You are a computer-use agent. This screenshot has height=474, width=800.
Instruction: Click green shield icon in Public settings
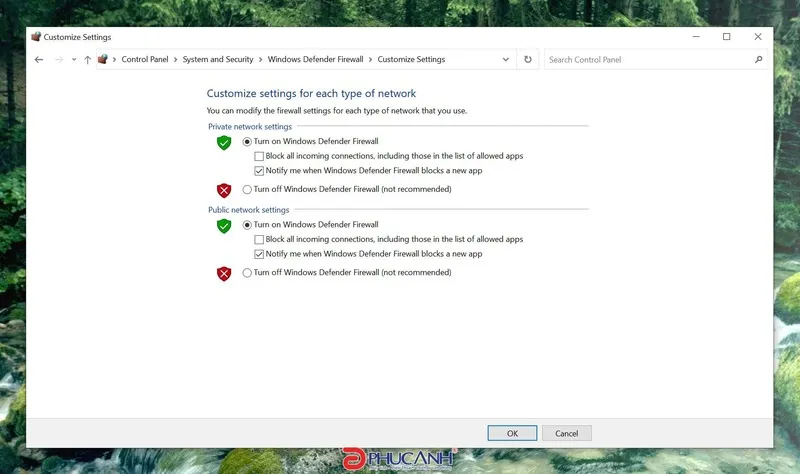[224, 226]
